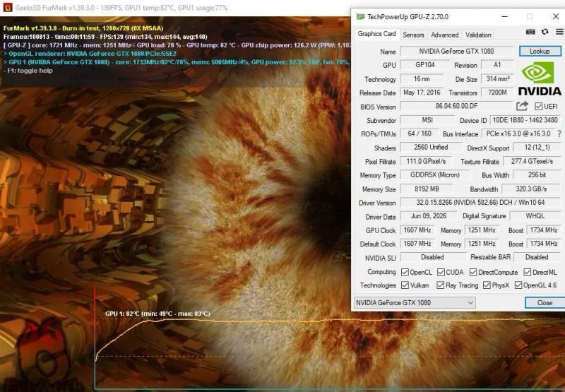Click the Pixel Fillrate value 111.0 GPixel/s
This screenshot has height=392, width=565.
coord(426,162)
